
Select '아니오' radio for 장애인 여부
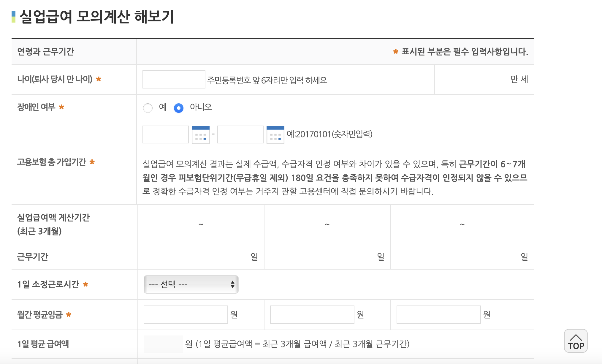[178, 108]
